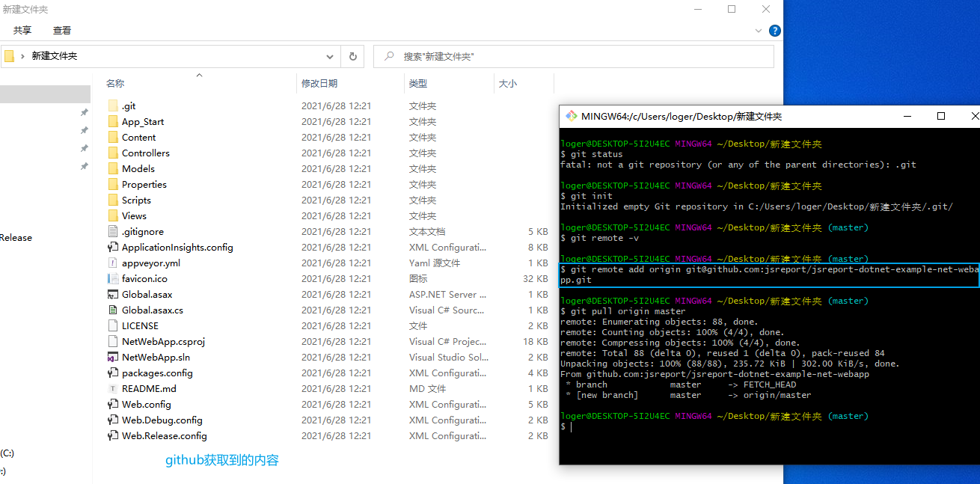Sort by the 类型 column header
980x484 pixels.
point(418,83)
